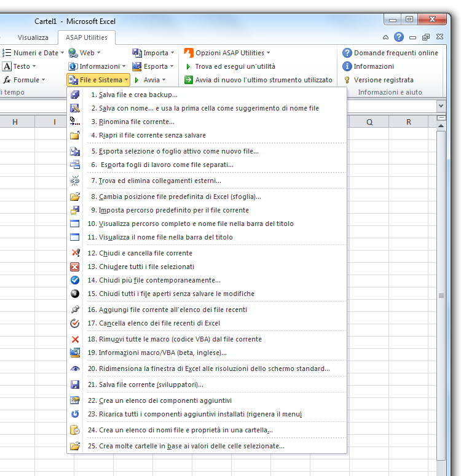The image size is (461, 476).
Task: Click the reload icon for Ricarica tutti i componenti
Action: 75,414
